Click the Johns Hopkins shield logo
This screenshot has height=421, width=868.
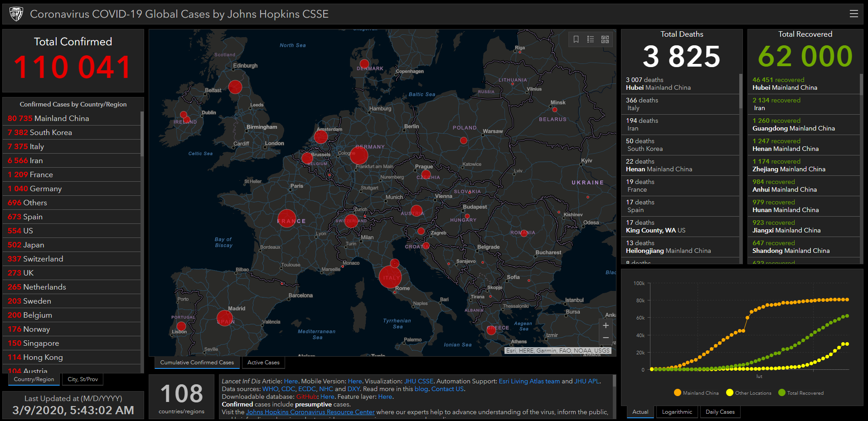[x=16, y=14]
